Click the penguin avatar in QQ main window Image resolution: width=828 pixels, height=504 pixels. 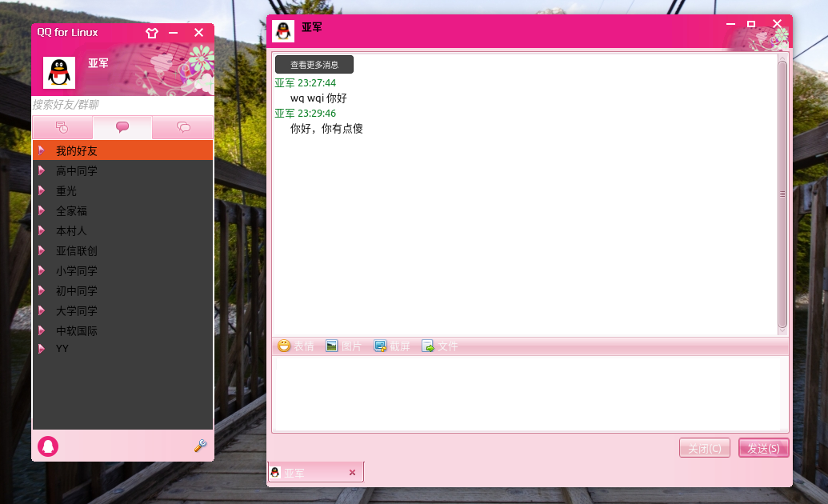coord(59,73)
